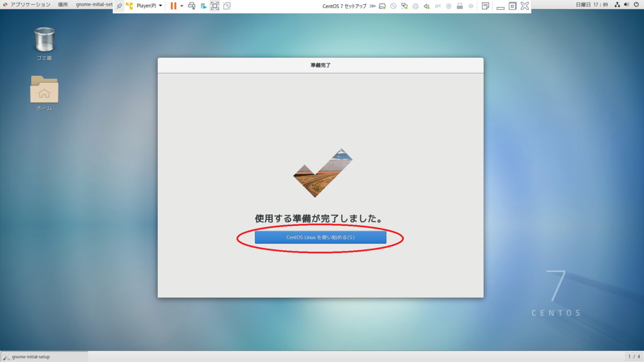Open the VMware message log icon
The height and width of the screenshot is (362, 644).
click(485, 6)
